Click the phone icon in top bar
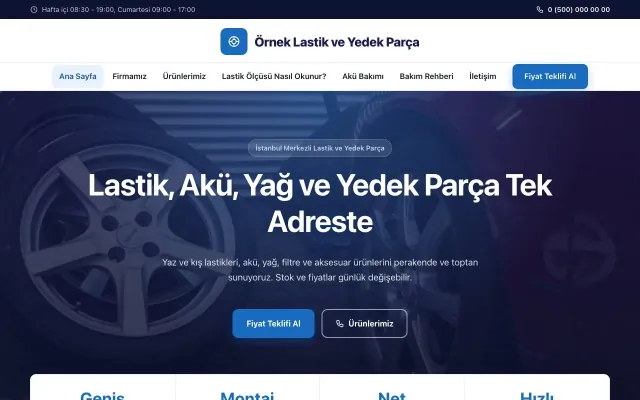 click(x=540, y=9)
